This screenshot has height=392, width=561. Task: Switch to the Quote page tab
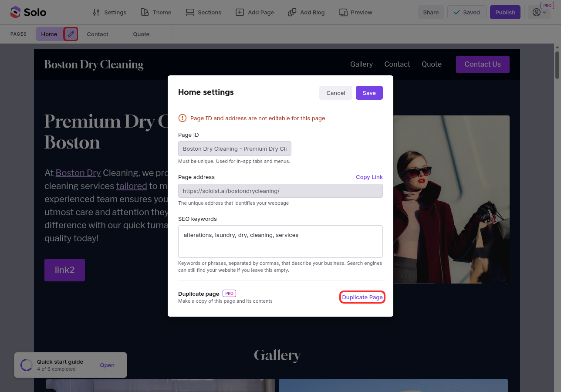141,34
